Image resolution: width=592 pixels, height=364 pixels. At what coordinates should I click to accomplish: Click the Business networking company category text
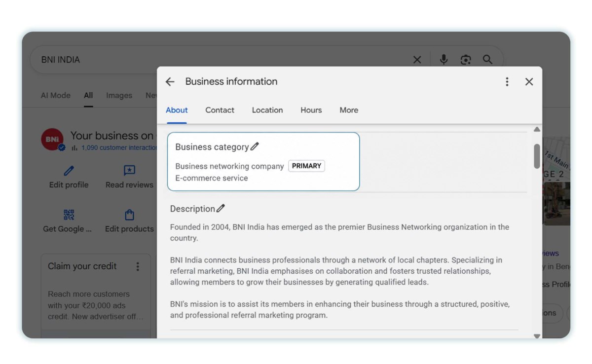(229, 166)
